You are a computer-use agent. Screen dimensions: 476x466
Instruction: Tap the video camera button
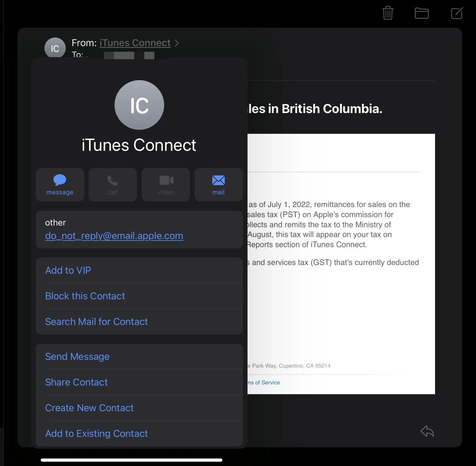coord(166,185)
